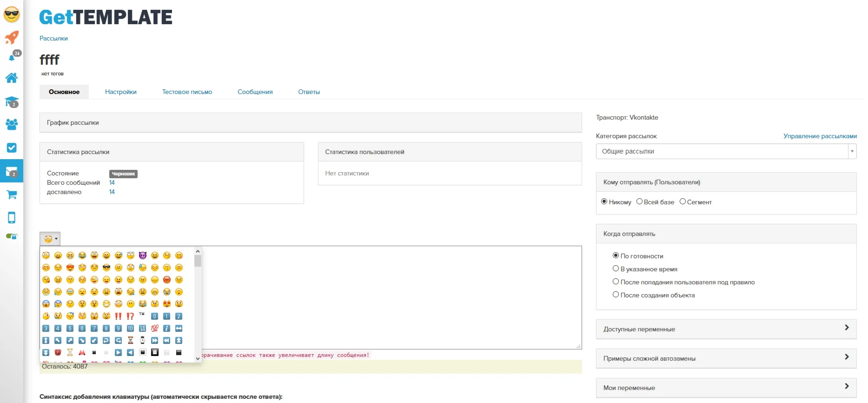This screenshot has height=403, width=868.
Task: Click emoji picker scroll-down arrow
Action: pyautogui.click(x=198, y=359)
